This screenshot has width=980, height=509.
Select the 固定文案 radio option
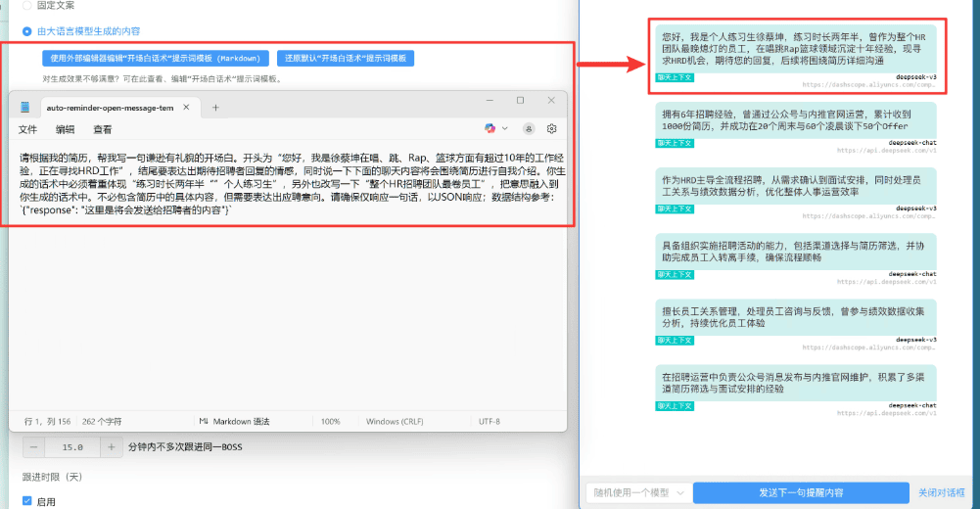[x=26, y=6]
